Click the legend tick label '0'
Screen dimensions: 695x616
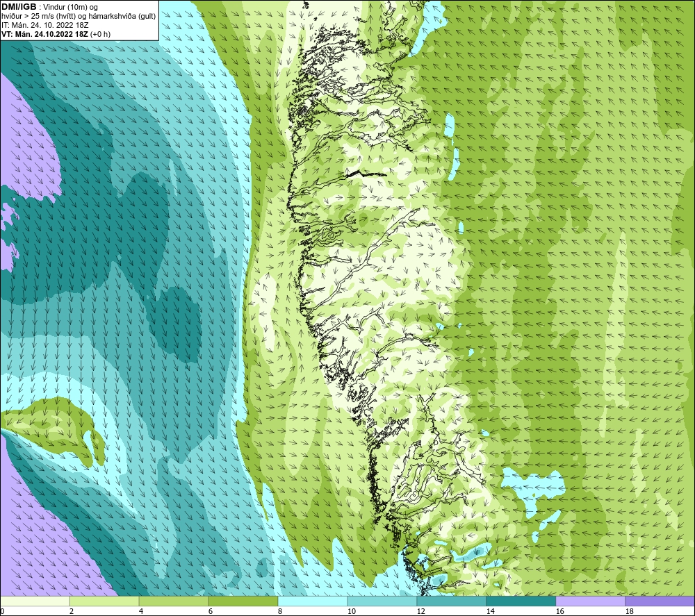click(x=3, y=611)
